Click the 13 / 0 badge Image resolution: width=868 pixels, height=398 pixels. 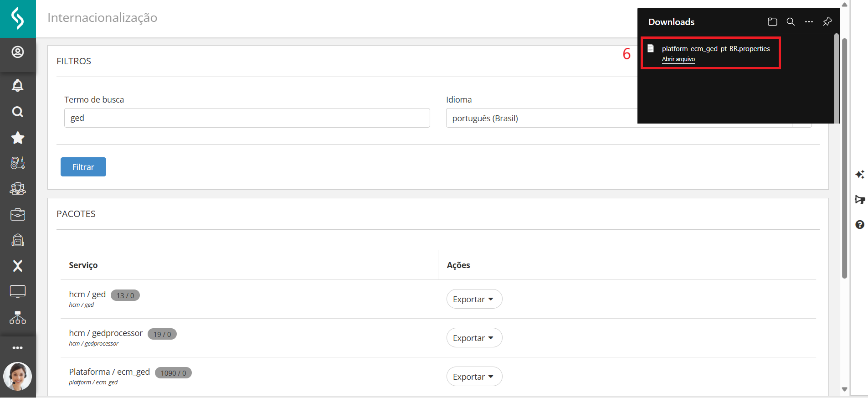click(x=125, y=295)
